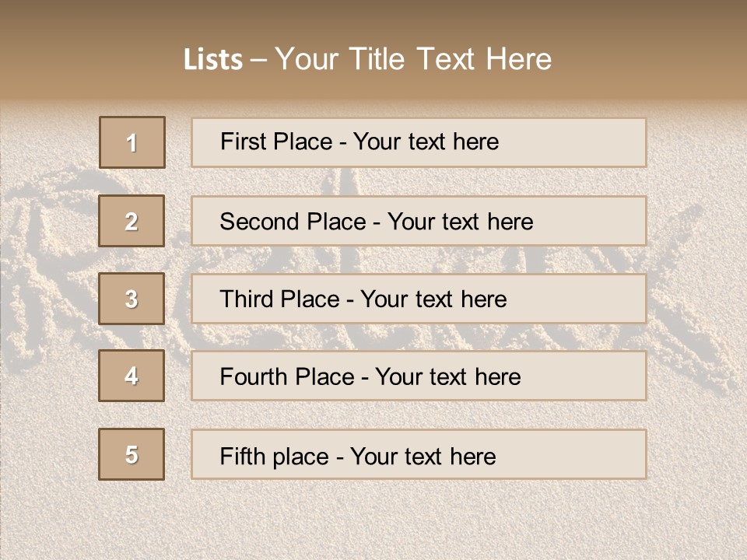
Task: Click the number 1 box
Action: 132,142
